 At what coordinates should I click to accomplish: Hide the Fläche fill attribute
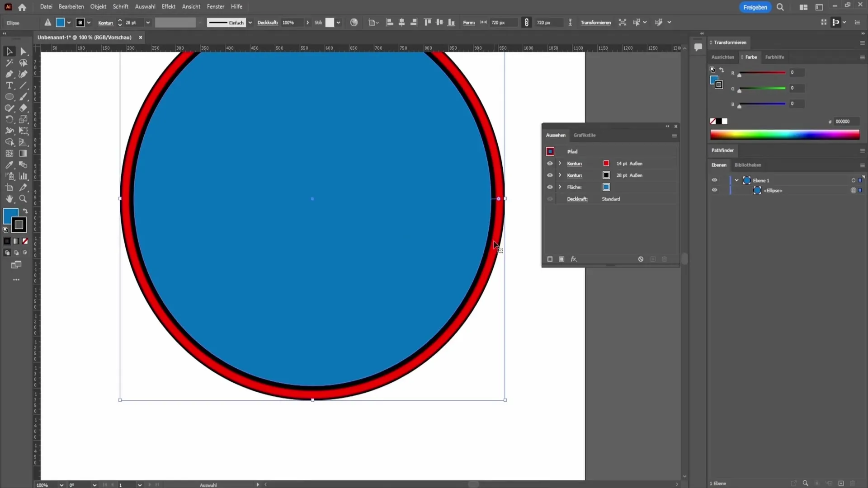coord(550,187)
